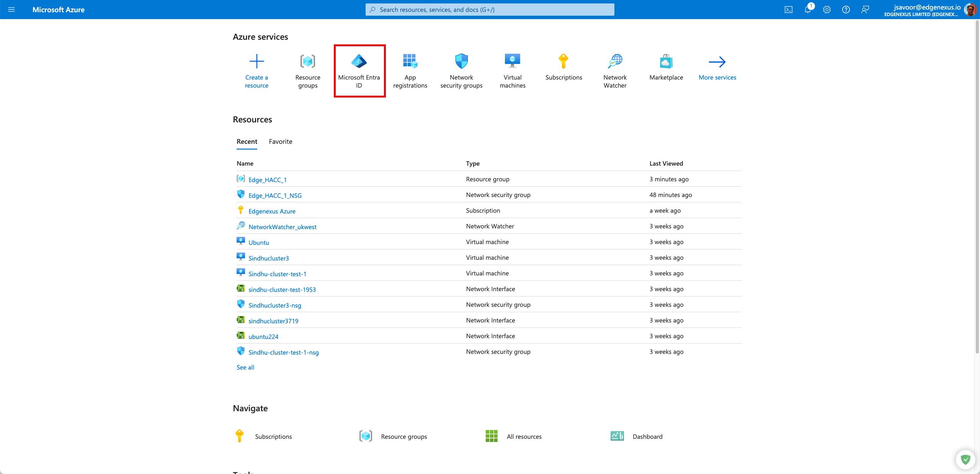
Task: Click More services arrow
Action: pos(717,62)
